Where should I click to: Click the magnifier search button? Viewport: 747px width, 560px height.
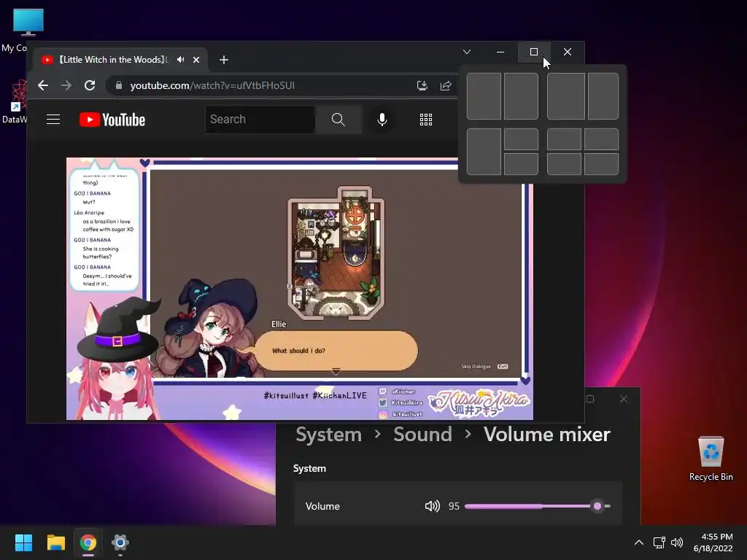(338, 119)
